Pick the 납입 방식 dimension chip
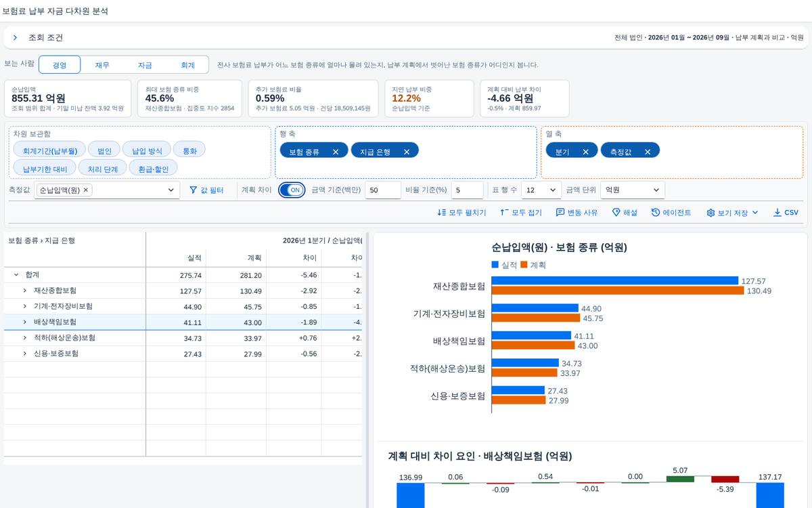This screenshot has height=508, width=812. pos(147,150)
